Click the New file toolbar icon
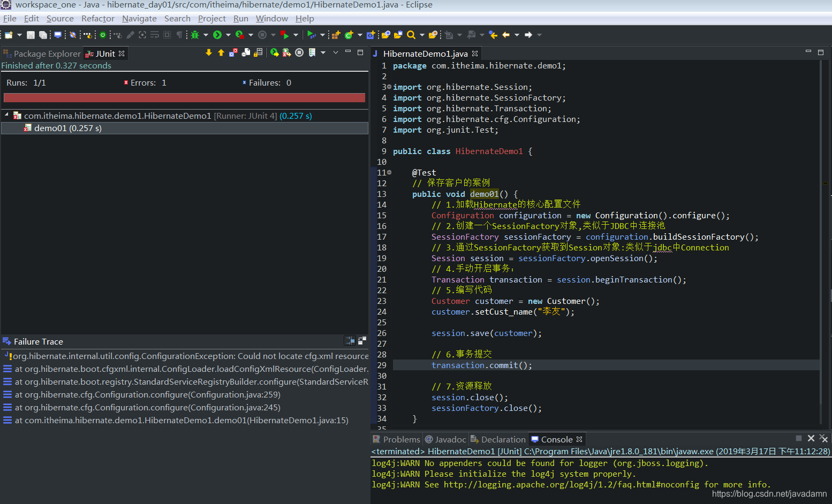The width and height of the screenshot is (832, 504). (8, 35)
